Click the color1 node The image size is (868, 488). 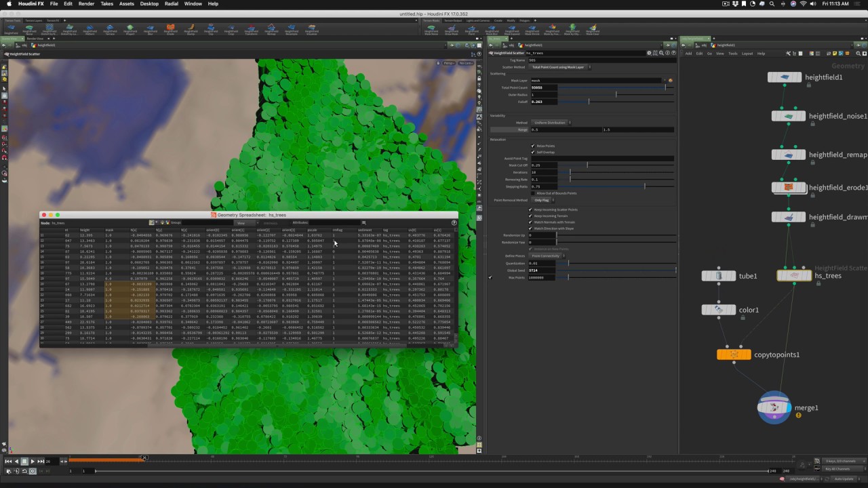click(x=718, y=310)
